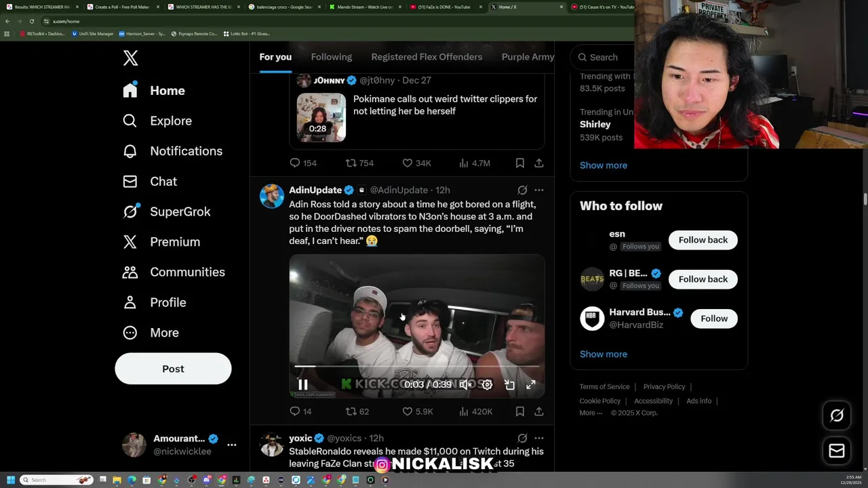Open the Pokimane video thumbnail
This screenshot has height=488, width=868.
321,118
